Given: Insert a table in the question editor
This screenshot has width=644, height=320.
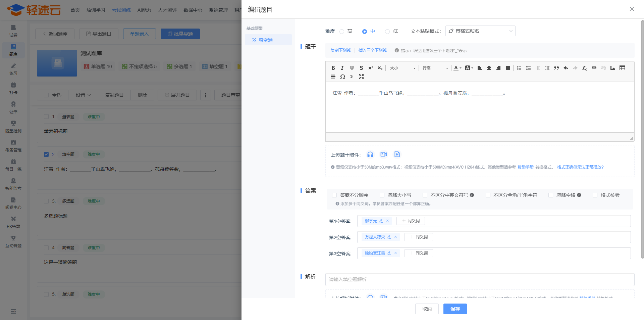Looking at the screenshot, I should click(x=622, y=68).
